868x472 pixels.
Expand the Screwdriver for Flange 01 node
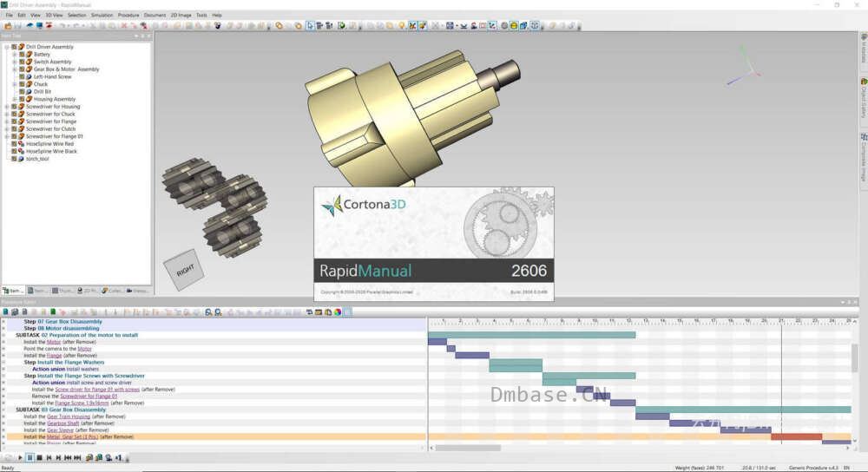point(7,136)
